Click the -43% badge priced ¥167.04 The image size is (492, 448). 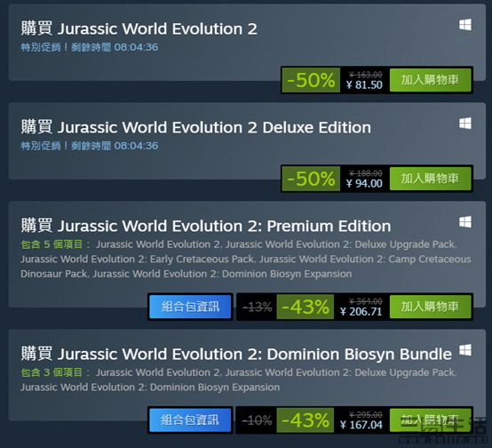(306, 420)
